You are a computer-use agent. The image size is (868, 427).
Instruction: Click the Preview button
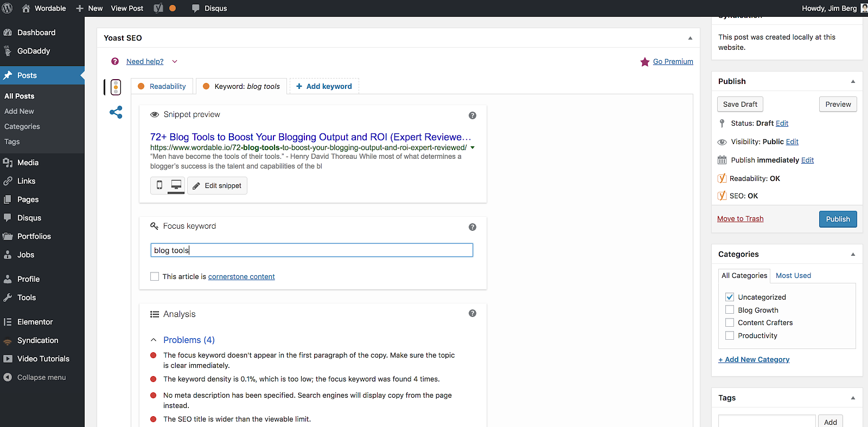tap(838, 104)
